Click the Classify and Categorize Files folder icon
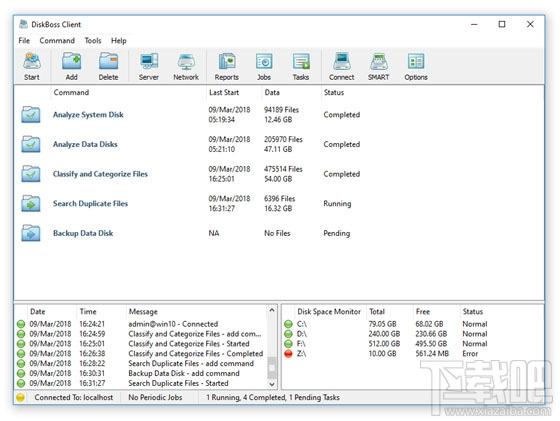 click(x=31, y=174)
